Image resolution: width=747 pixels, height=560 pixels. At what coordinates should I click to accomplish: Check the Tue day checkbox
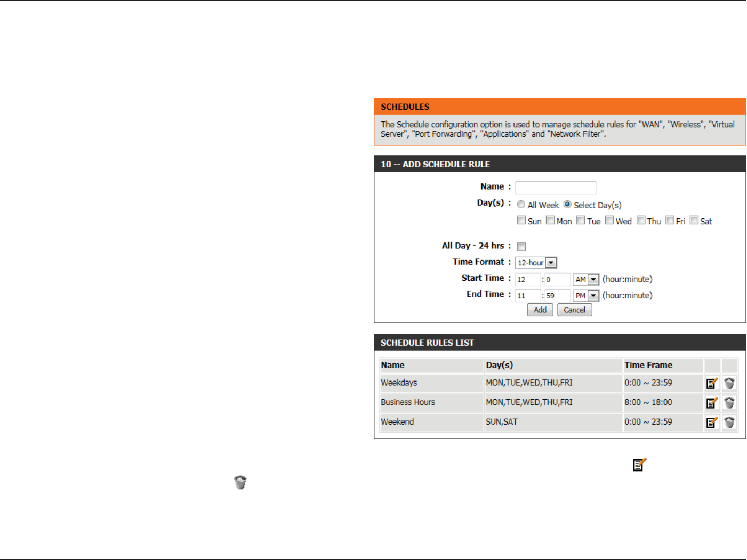581,220
